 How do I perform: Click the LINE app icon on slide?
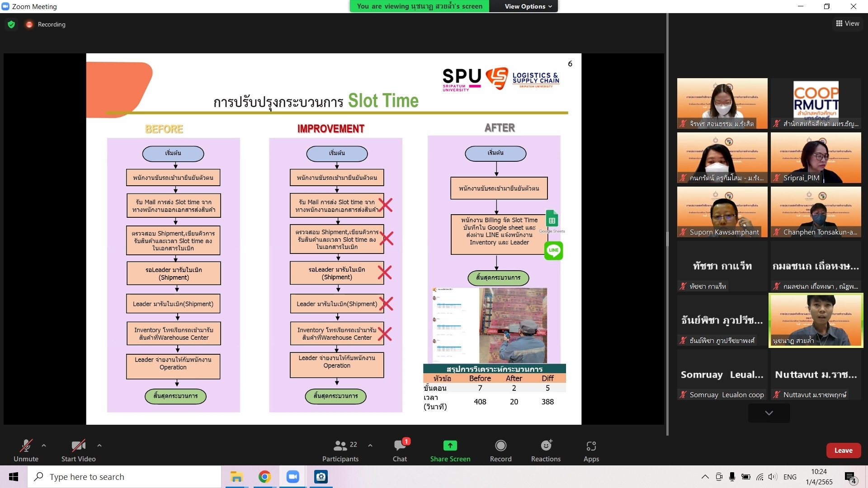553,250
